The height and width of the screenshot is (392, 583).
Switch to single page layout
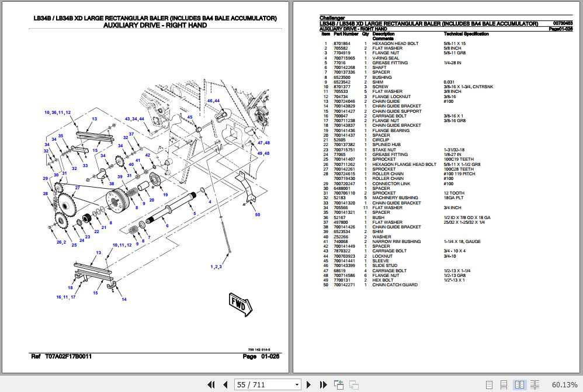(x=489, y=384)
